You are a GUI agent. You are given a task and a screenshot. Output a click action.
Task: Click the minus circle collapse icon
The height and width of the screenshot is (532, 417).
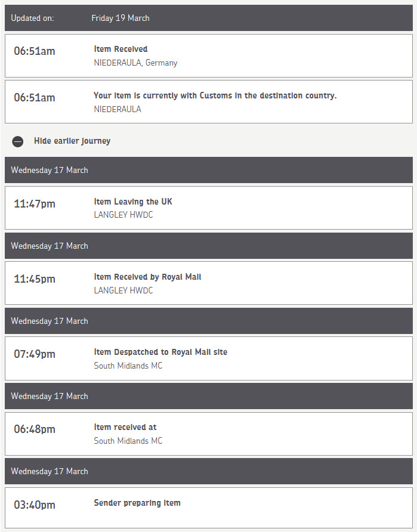18,141
